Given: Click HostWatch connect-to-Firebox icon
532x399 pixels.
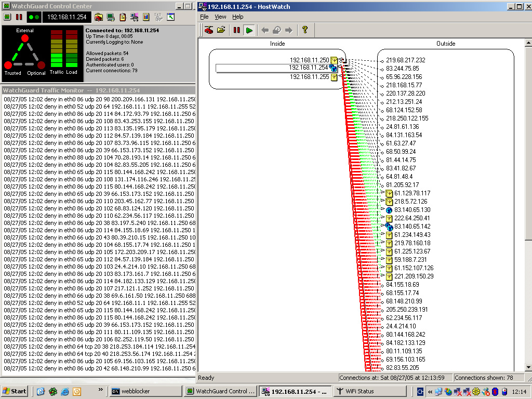Looking at the screenshot, I should coord(209,30).
